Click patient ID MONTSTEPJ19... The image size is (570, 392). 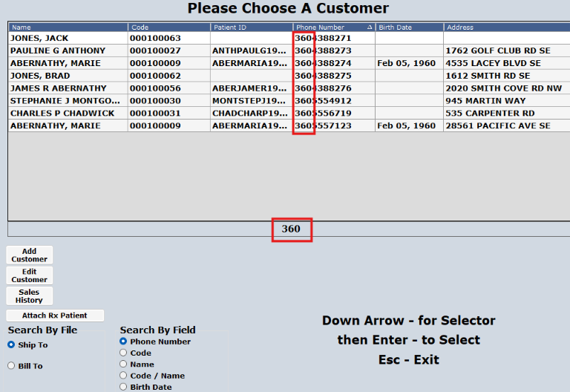[x=249, y=101]
